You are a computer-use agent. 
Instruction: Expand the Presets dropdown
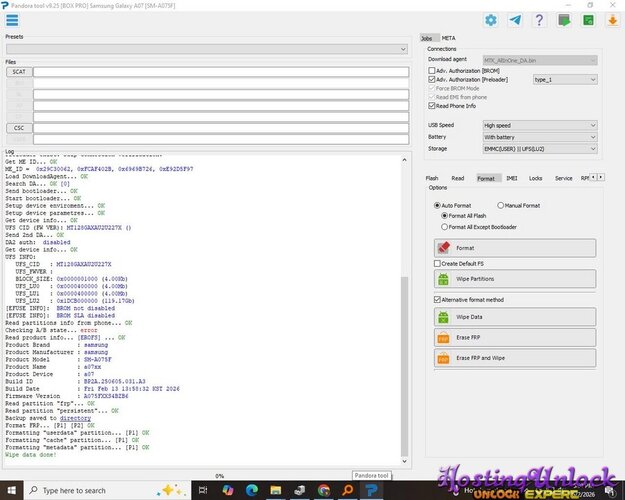(x=206, y=49)
